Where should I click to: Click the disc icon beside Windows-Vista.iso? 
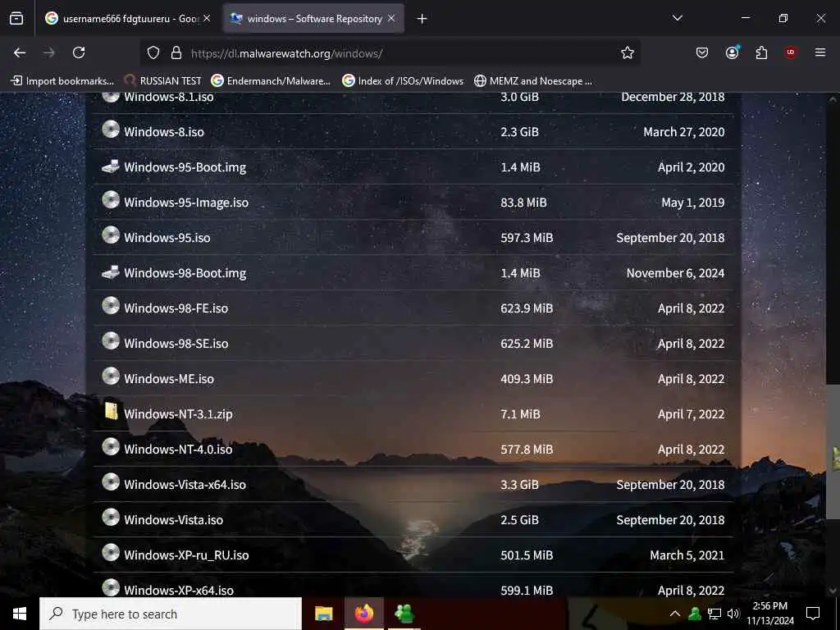click(111, 517)
